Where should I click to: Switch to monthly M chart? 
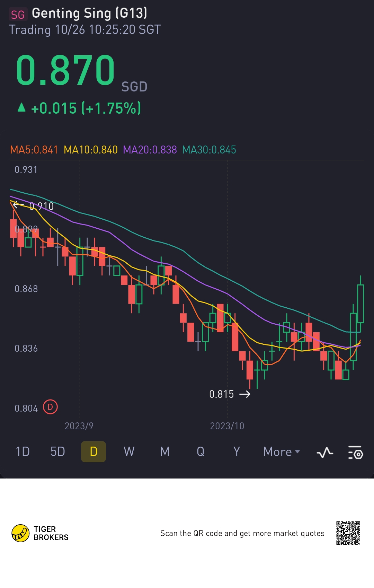[x=165, y=451]
